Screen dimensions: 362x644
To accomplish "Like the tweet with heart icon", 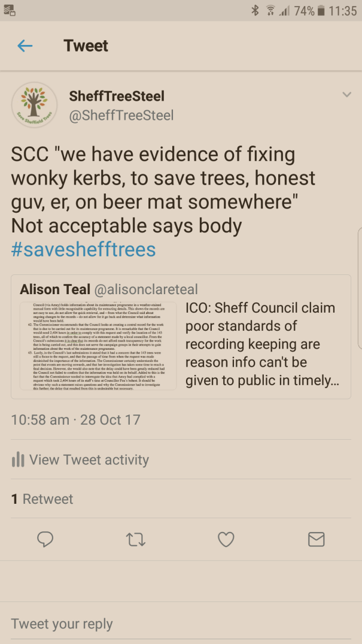I will 226,540.
